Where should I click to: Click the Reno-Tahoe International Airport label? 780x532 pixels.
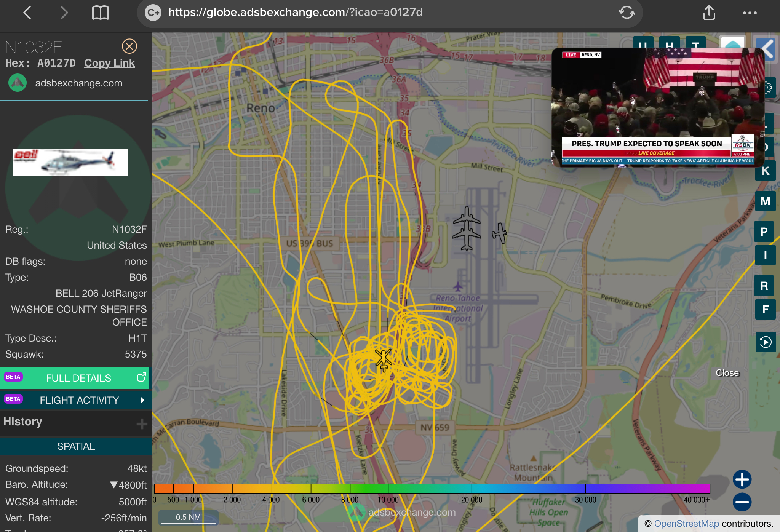(459, 308)
